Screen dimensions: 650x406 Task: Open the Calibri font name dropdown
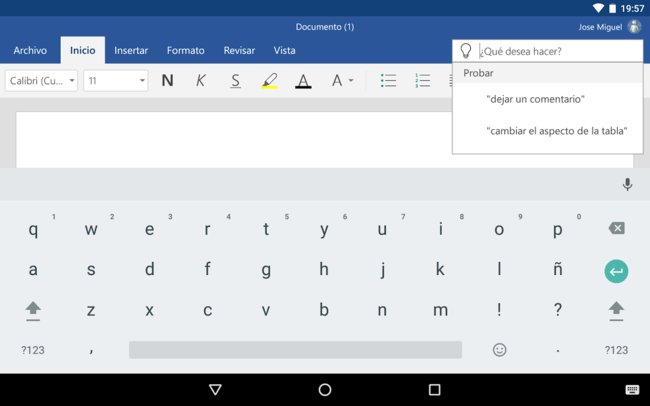tap(41, 80)
